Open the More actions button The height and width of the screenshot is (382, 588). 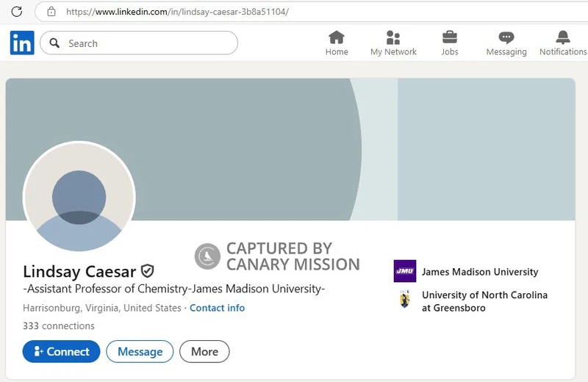tap(204, 351)
